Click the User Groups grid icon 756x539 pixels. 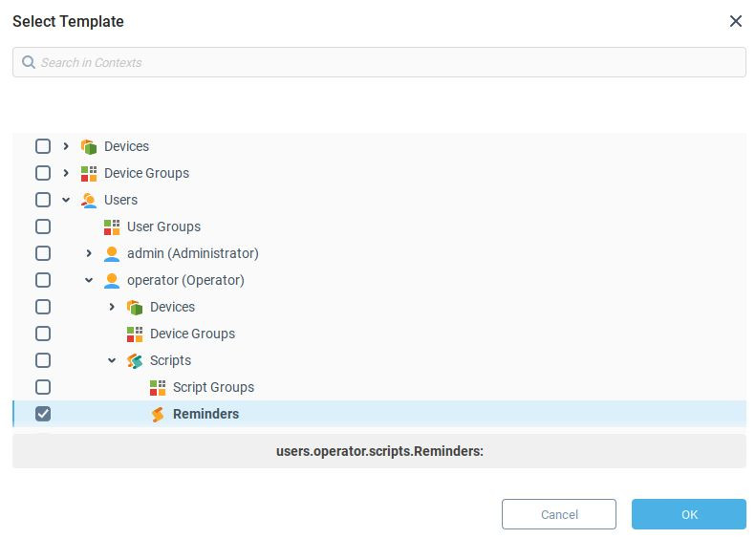[x=112, y=226]
